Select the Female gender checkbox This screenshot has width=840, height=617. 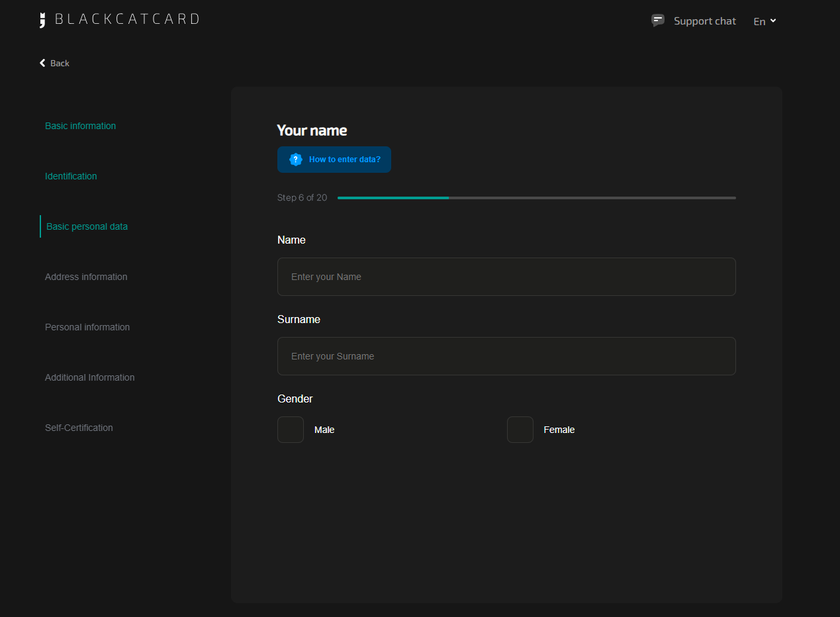(x=520, y=430)
